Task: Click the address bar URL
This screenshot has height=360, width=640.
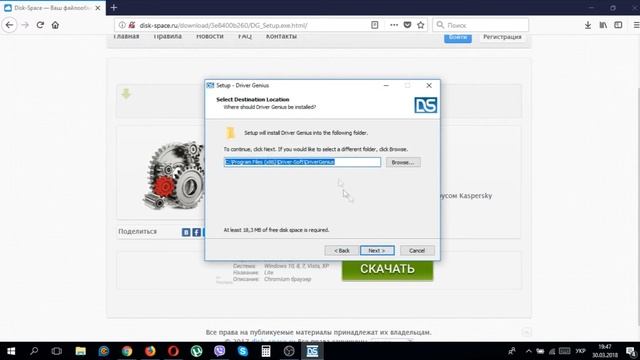Action: pyautogui.click(x=223, y=25)
